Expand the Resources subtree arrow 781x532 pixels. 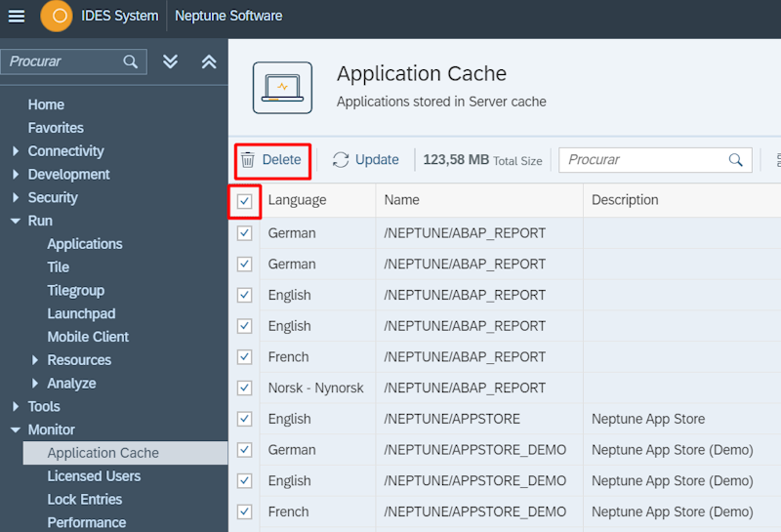point(35,360)
